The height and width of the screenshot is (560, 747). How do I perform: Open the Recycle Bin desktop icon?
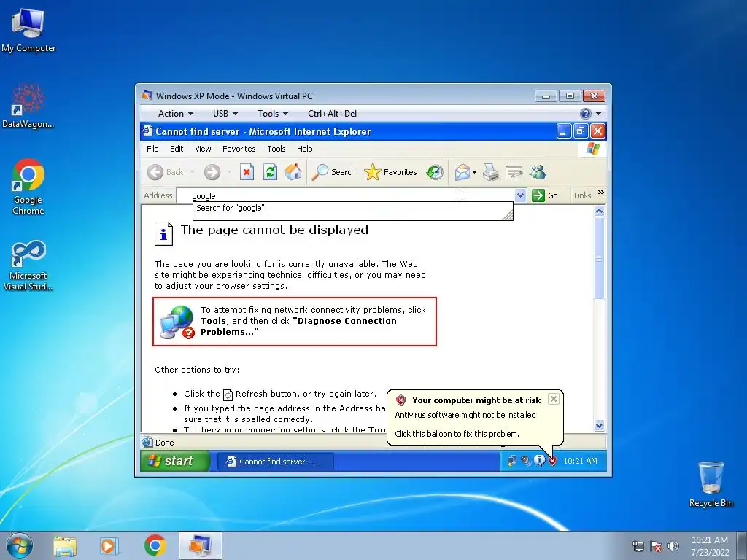coord(711,484)
